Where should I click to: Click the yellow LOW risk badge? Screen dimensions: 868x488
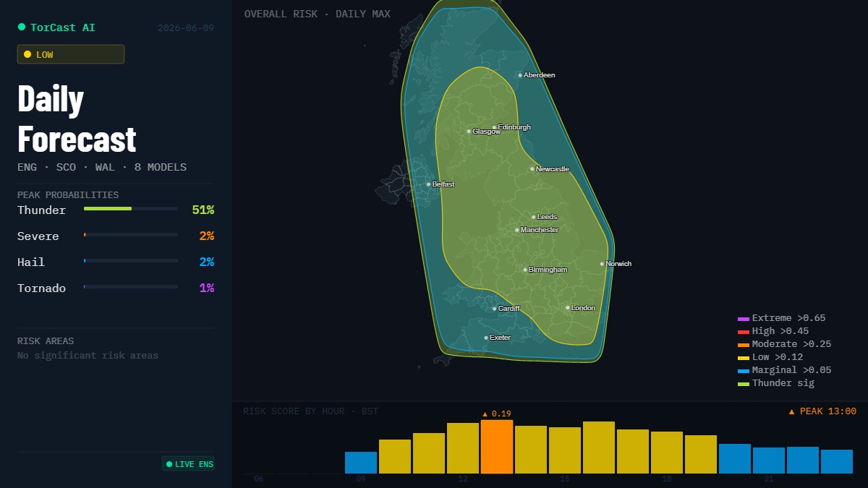pos(71,54)
